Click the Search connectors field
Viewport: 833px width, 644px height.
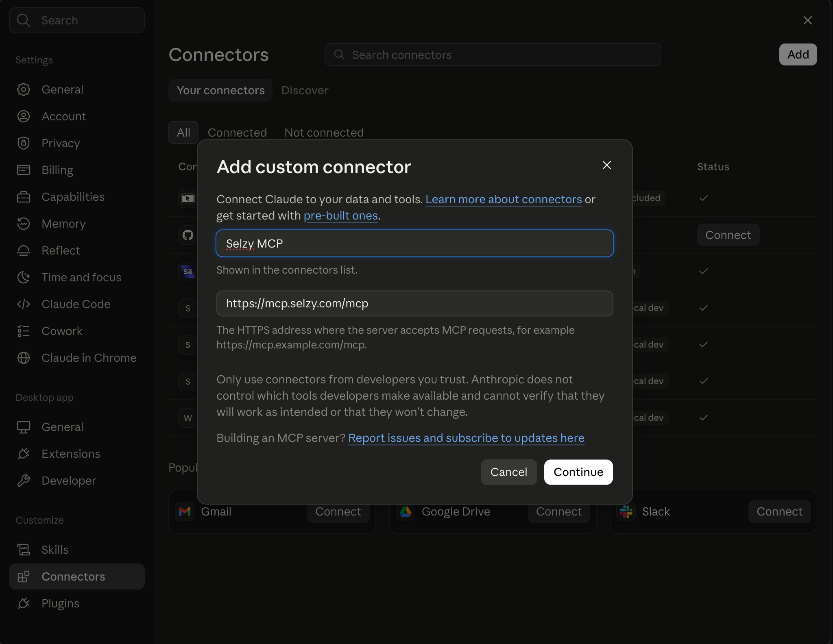tap(493, 54)
